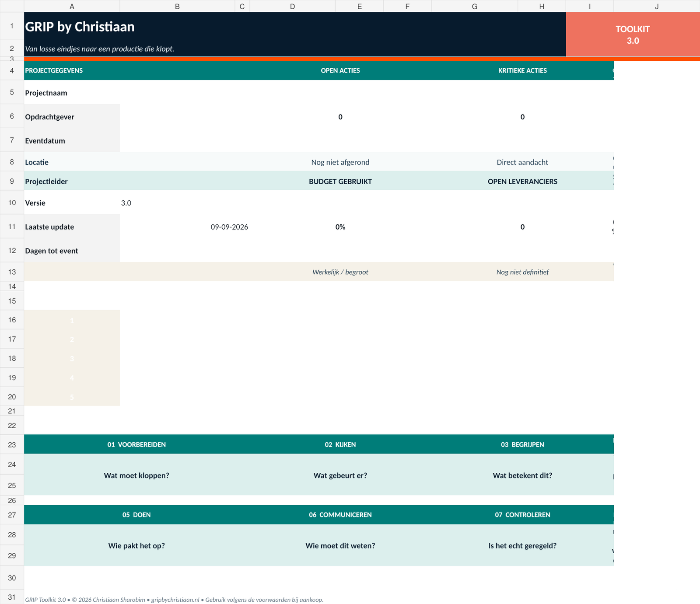The image size is (700, 604).
Task: Select row header 23
Action: [12, 444]
